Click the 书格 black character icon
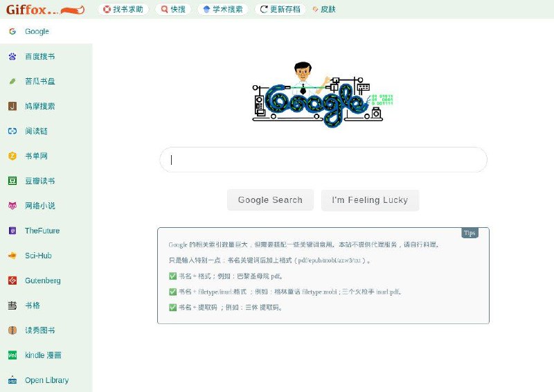This screenshot has height=392, width=554. coord(12,305)
